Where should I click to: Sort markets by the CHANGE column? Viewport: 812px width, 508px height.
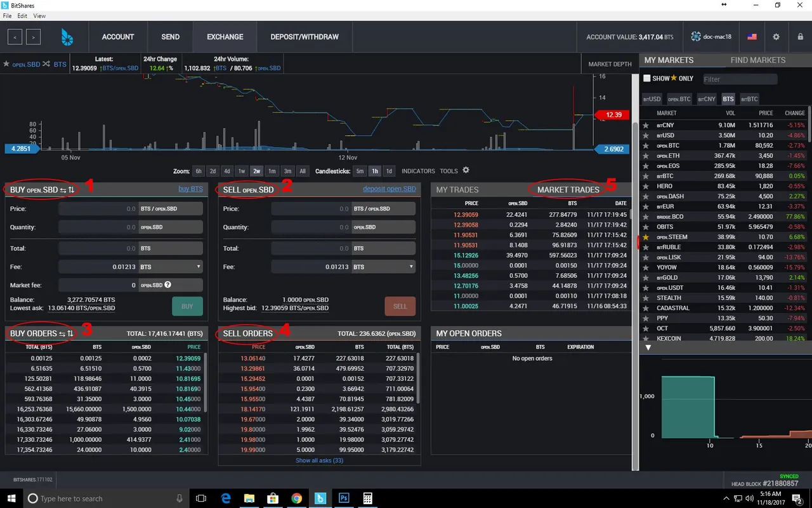tap(795, 113)
